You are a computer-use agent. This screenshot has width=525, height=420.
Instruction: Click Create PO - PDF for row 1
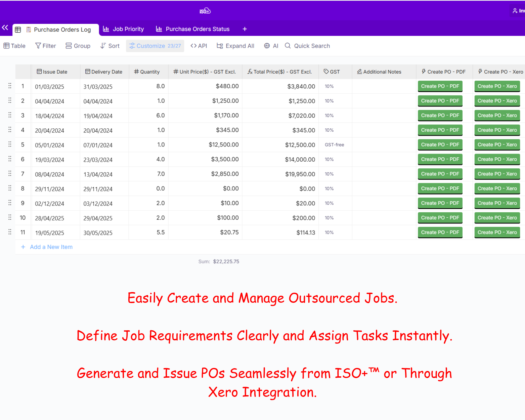(440, 86)
